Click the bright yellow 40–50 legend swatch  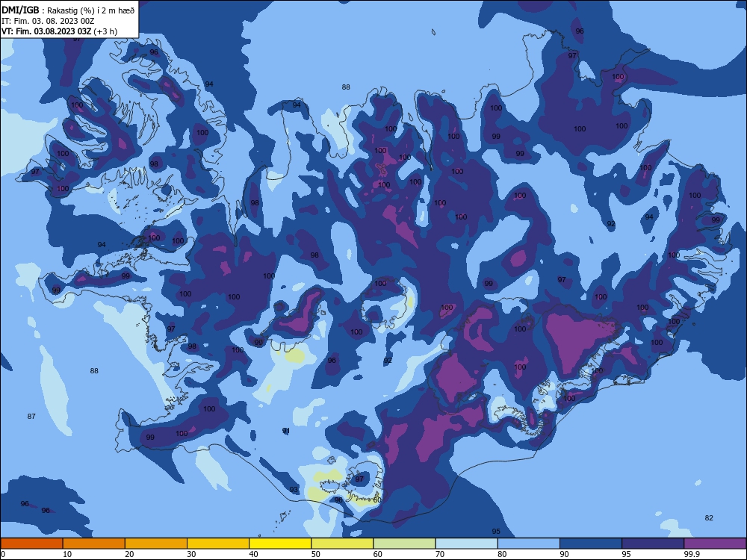[x=280, y=544]
